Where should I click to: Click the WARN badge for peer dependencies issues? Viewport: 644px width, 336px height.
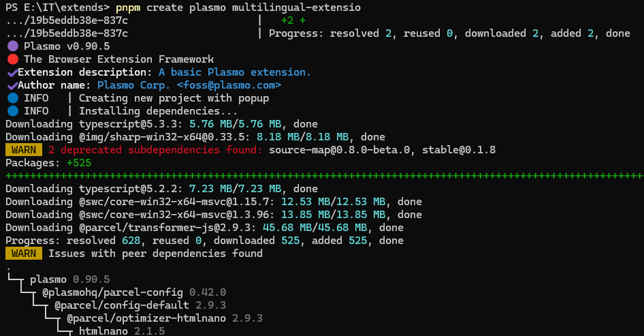(24, 254)
